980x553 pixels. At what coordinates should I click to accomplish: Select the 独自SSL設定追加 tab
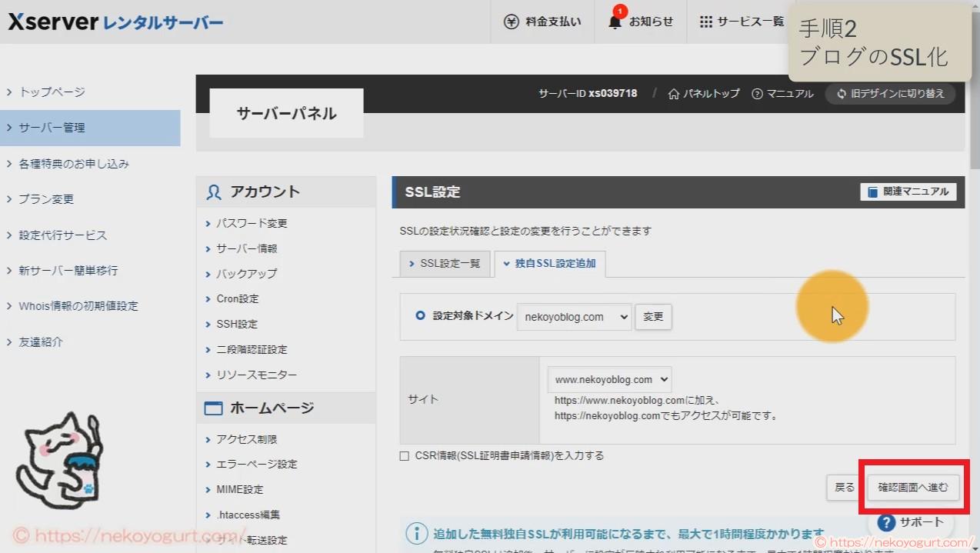coord(551,263)
